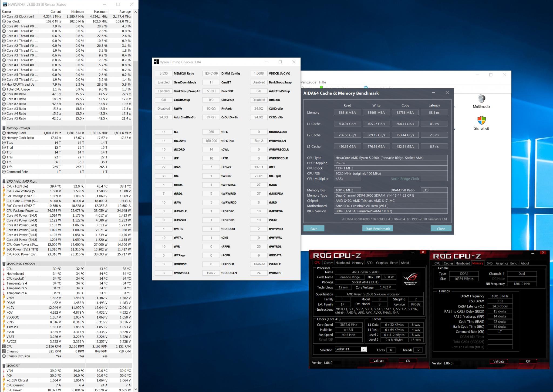The height and width of the screenshot is (392, 553).
Task: Open the Sicherheit shield icon
Action: click(481, 121)
